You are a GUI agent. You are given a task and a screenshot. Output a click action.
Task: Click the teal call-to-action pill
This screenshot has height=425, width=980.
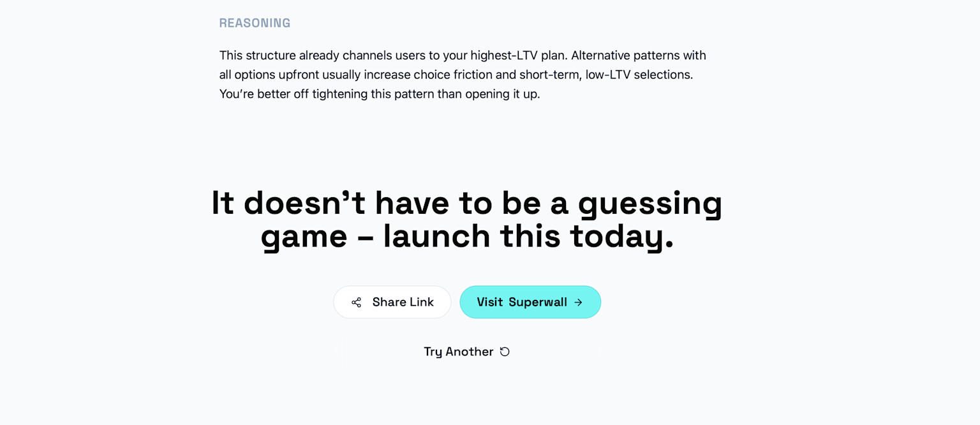point(530,302)
